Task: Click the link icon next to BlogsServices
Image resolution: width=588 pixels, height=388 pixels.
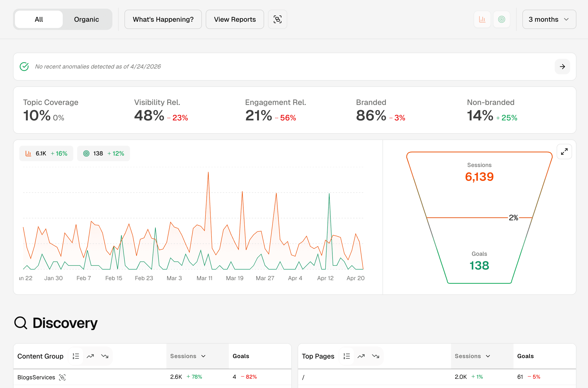Action: click(62, 377)
